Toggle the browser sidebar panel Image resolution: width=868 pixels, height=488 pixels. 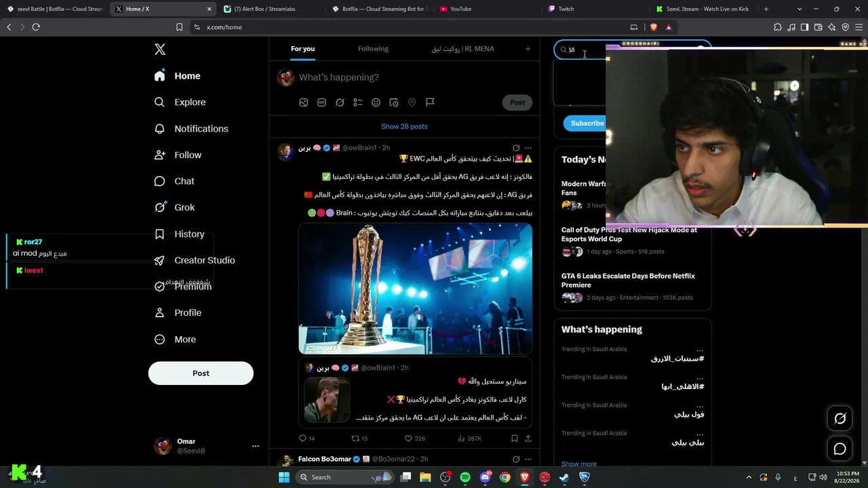tap(804, 27)
